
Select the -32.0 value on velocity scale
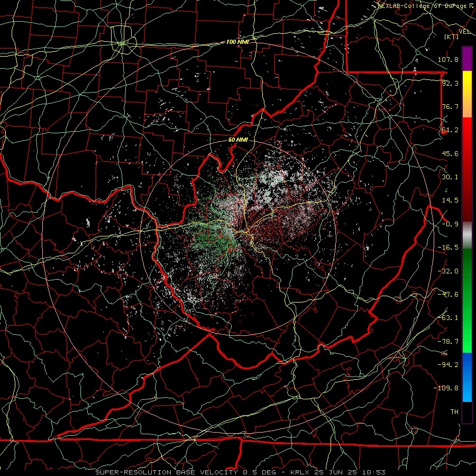click(448, 271)
